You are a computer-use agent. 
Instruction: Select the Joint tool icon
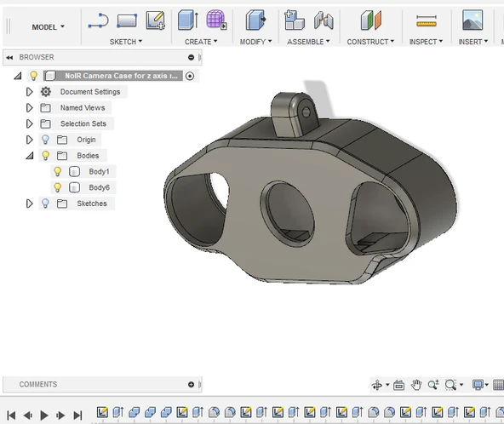324,20
